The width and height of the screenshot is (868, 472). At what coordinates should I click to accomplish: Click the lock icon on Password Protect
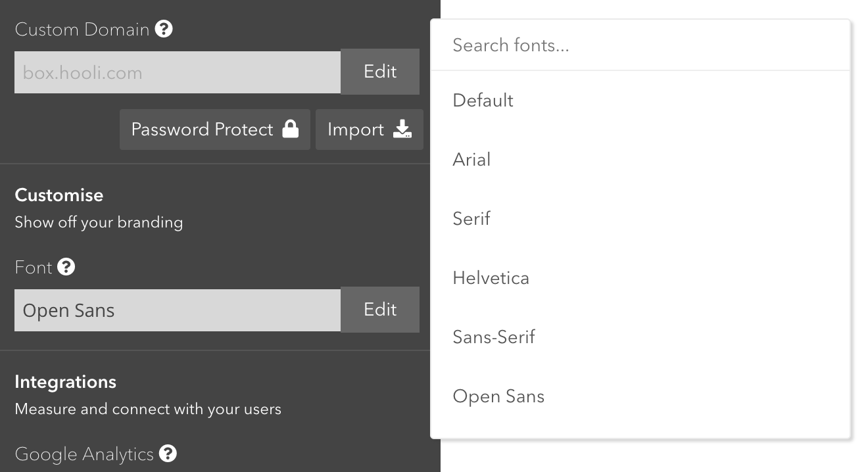coord(290,129)
